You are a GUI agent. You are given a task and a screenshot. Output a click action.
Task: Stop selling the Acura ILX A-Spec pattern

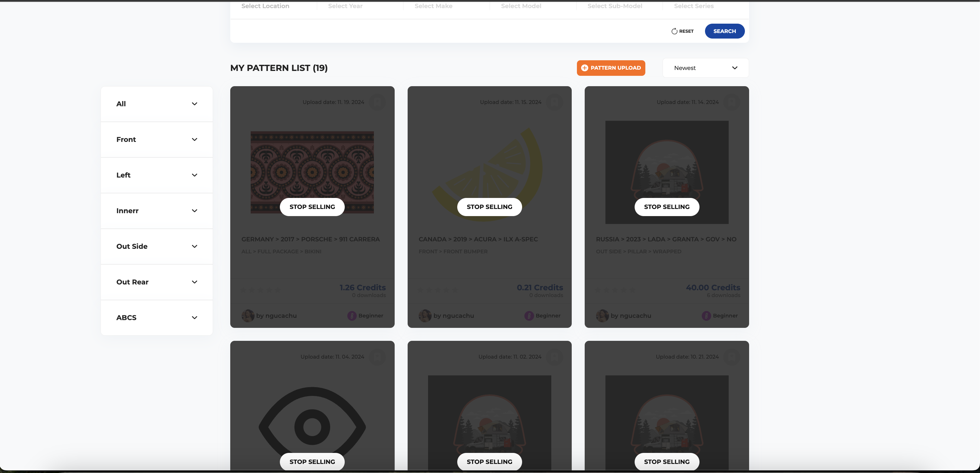(490, 207)
